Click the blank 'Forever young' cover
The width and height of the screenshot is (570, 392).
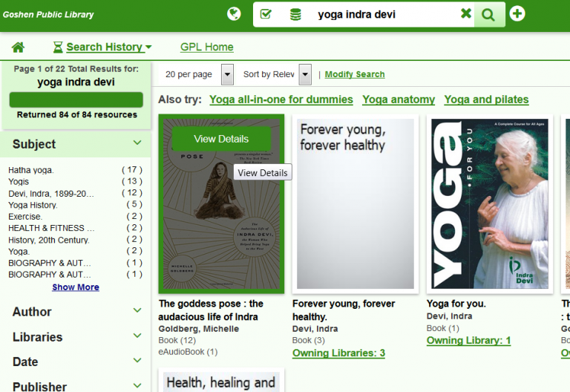click(x=356, y=203)
